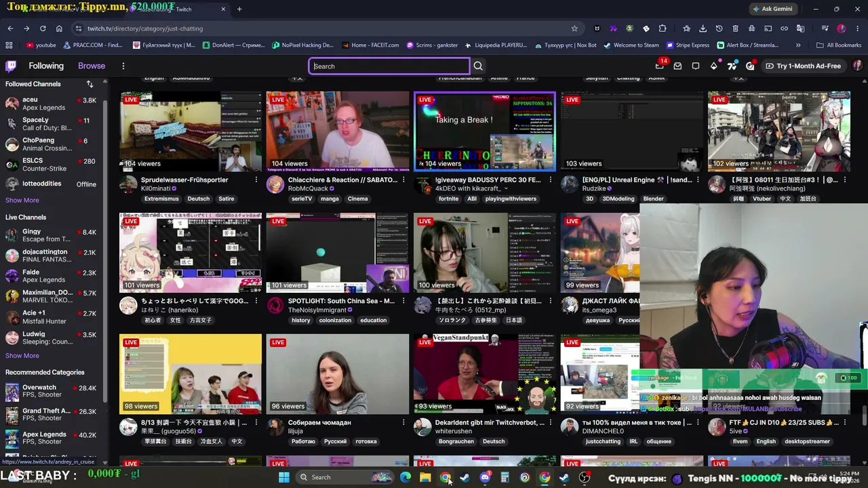Screen dimensions: 868x488
Task: Open options menu for Chiacchiere & Reaction stream
Action: coord(403,180)
